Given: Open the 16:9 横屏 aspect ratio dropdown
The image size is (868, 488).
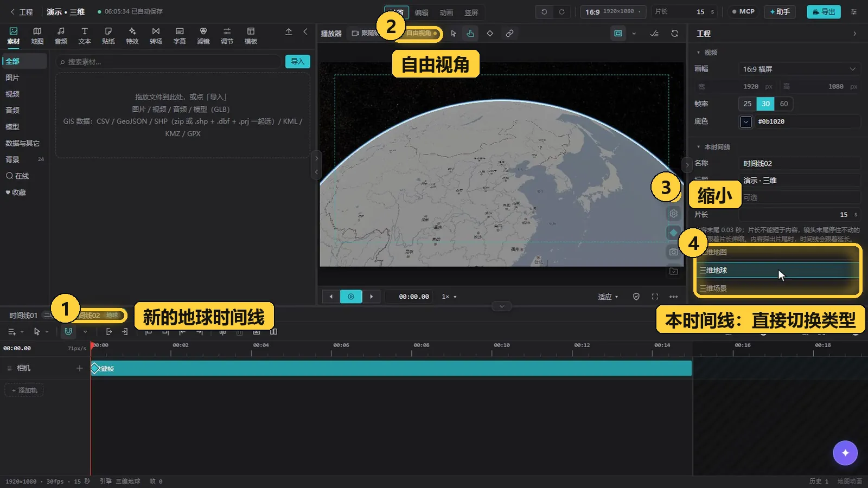Looking at the screenshot, I should click(799, 69).
